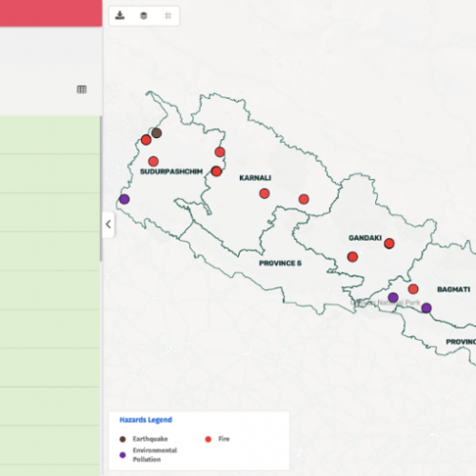The image size is (476, 476).
Task: Click the Environmental Pollution legend entry
Action: pos(149,455)
